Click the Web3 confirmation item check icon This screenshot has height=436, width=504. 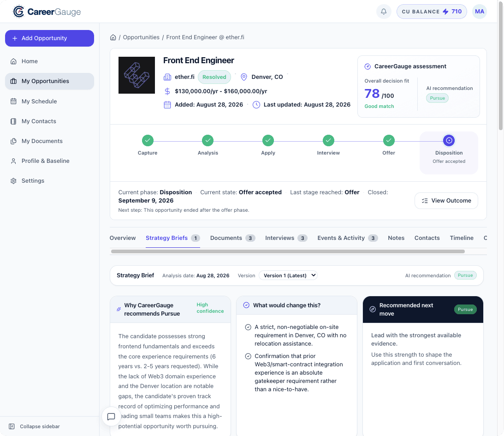248,356
